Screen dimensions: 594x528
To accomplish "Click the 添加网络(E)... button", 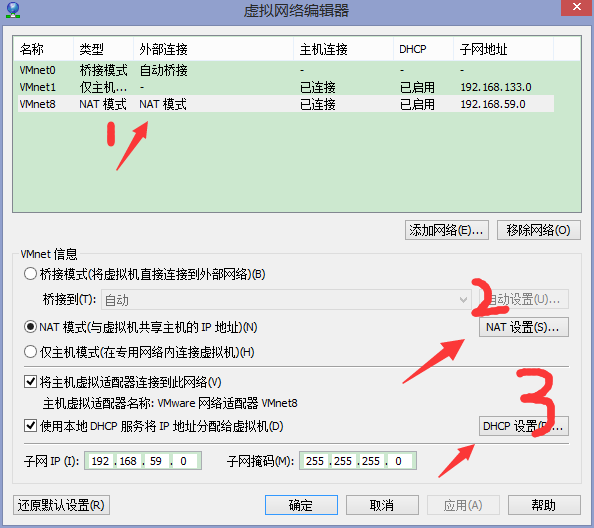I will [x=447, y=230].
